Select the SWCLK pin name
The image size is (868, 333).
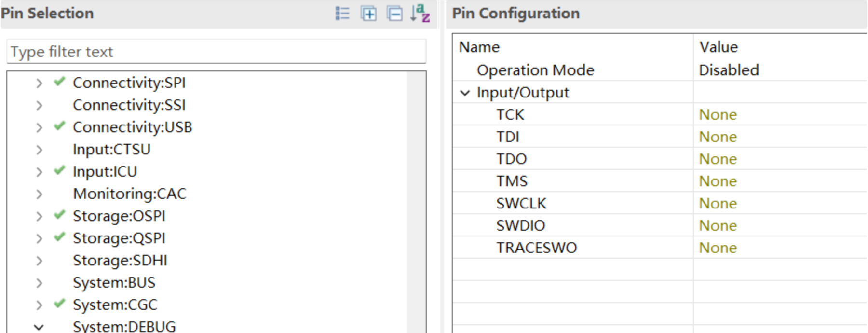pyautogui.click(x=521, y=203)
